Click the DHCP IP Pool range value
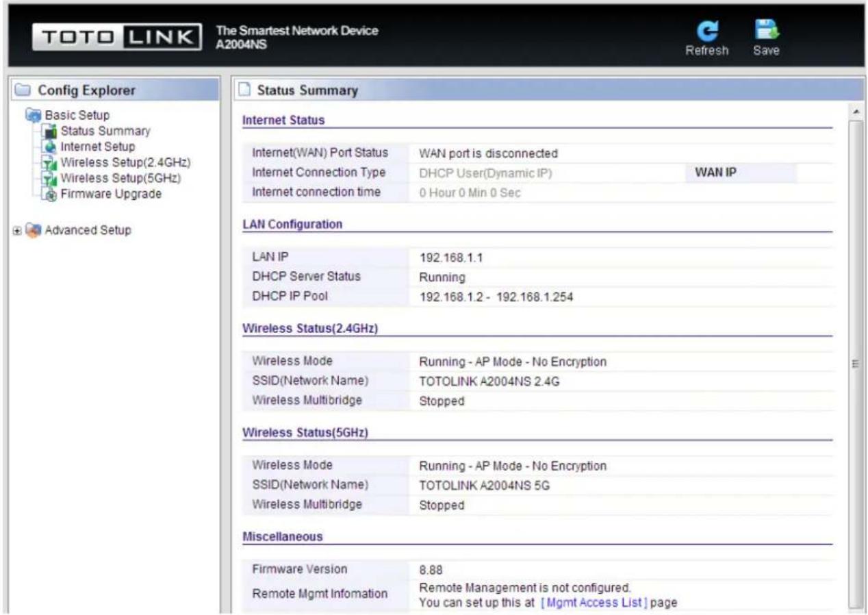 (x=496, y=297)
